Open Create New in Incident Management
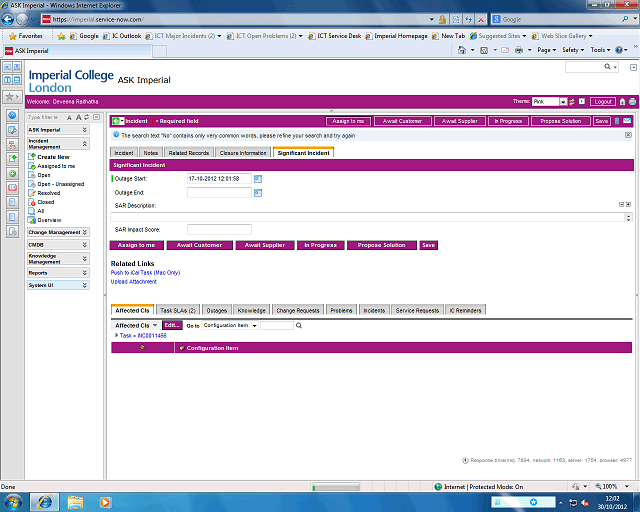The width and height of the screenshot is (640, 512). [x=53, y=157]
